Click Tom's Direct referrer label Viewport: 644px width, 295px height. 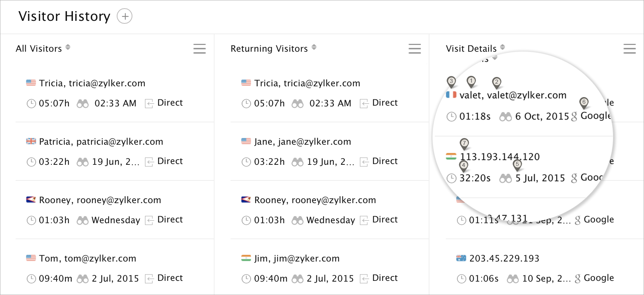[170, 278]
